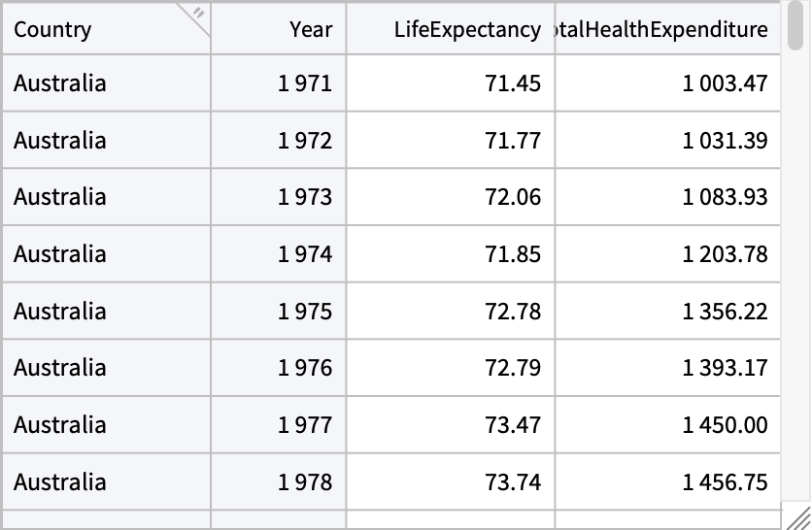Click the expenditure value 1 203.78

tap(725, 254)
